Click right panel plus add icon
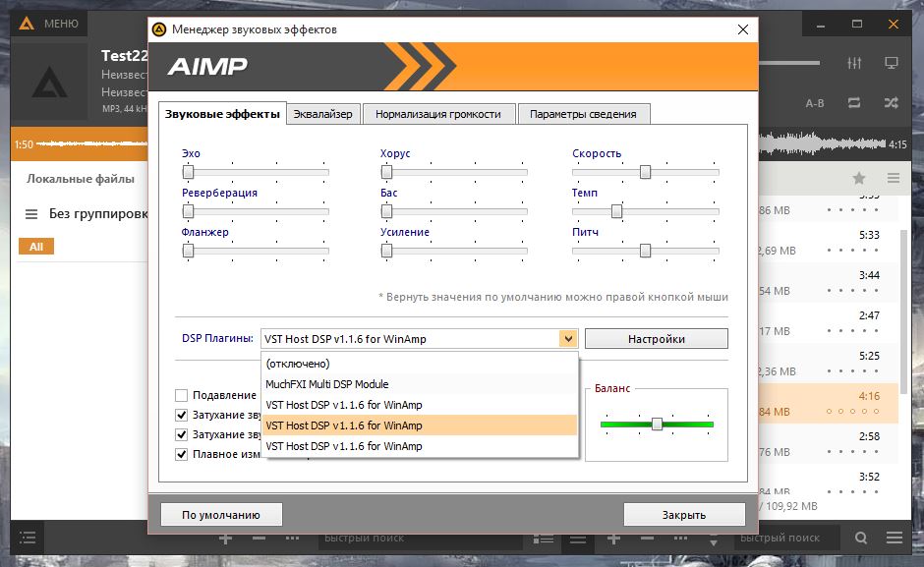Screen dimensions: 924x567 pyautogui.click(x=612, y=539)
